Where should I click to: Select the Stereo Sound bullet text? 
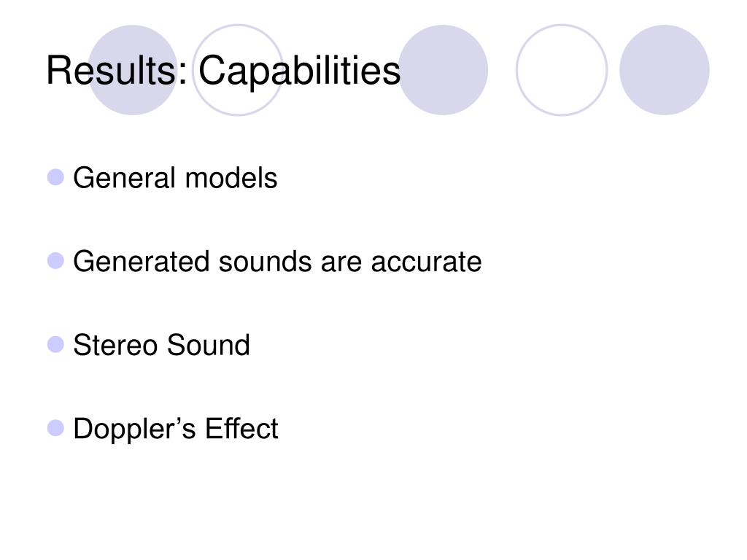[161, 345]
